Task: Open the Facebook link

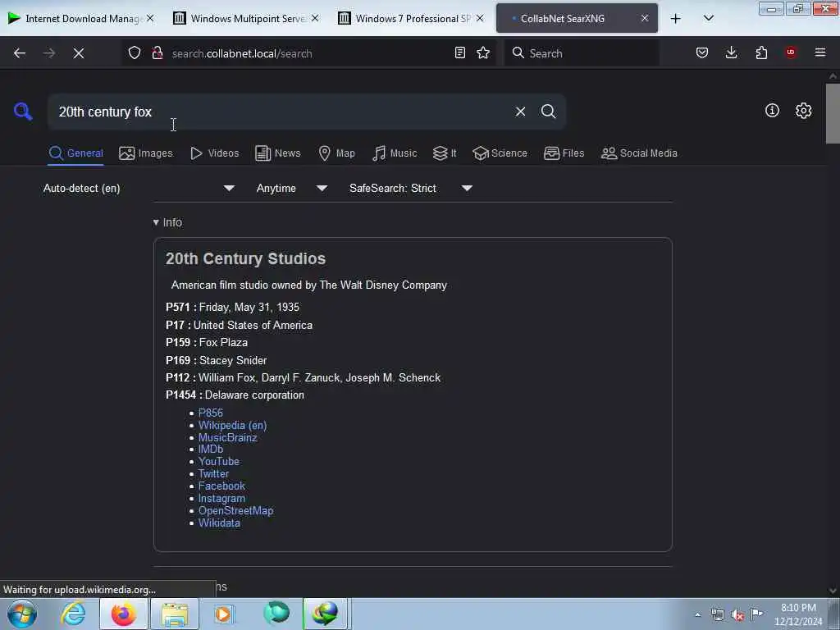Action: point(221,486)
